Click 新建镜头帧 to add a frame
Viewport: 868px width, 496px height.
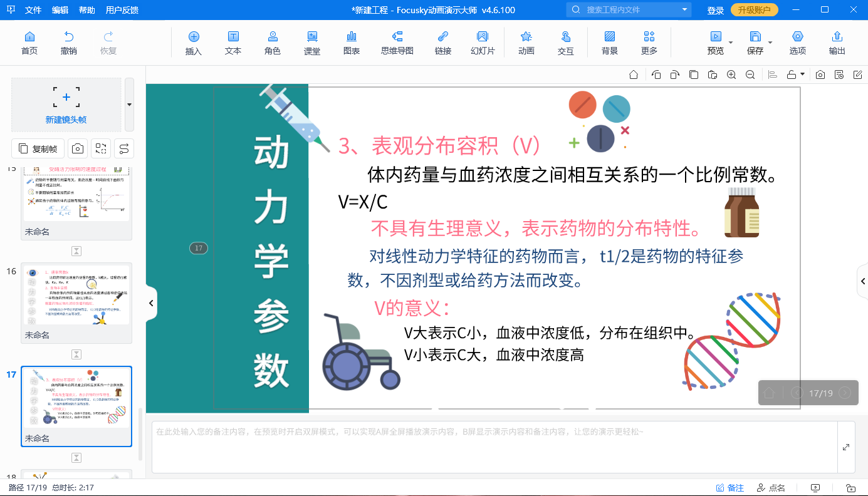point(66,105)
